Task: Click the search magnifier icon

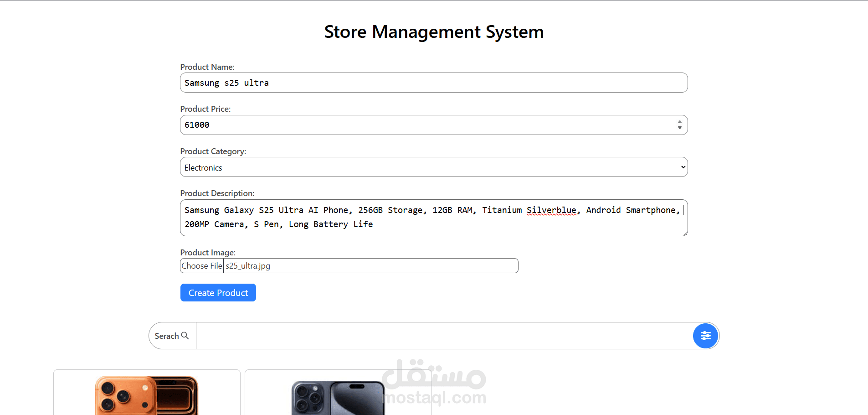Action: (185, 336)
